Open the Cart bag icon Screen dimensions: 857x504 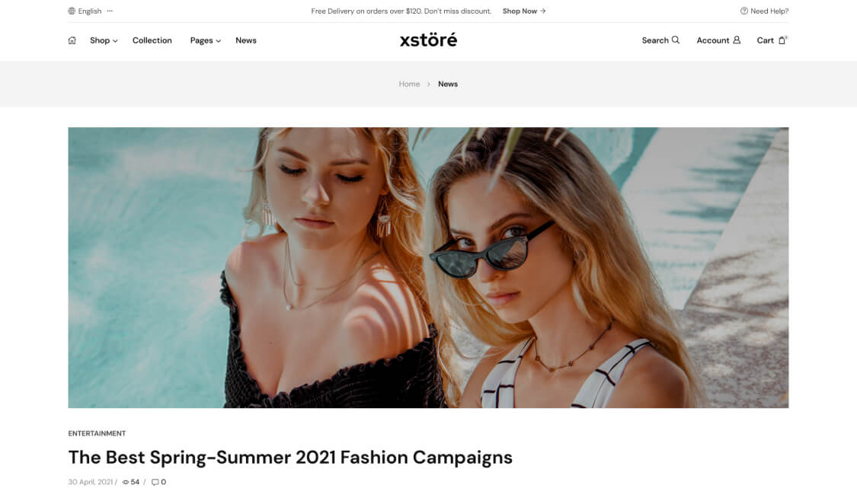pos(782,40)
